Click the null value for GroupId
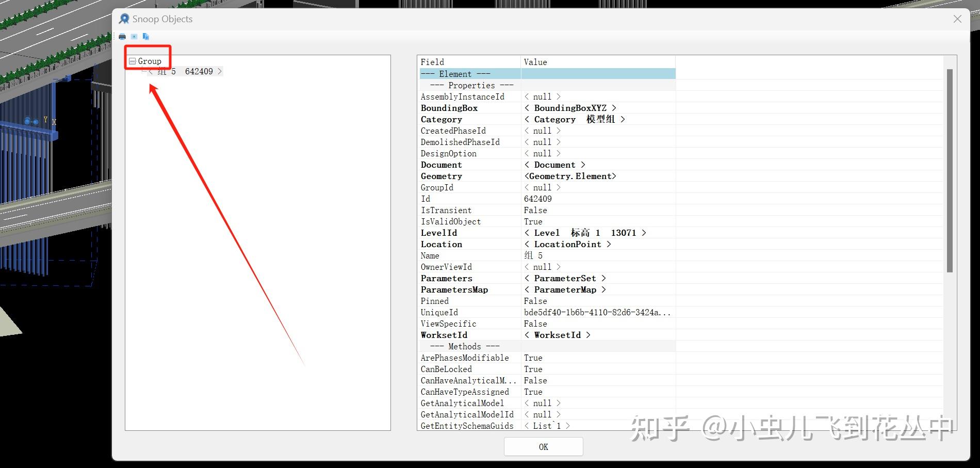The width and height of the screenshot is (980, 468). [542, 188]
